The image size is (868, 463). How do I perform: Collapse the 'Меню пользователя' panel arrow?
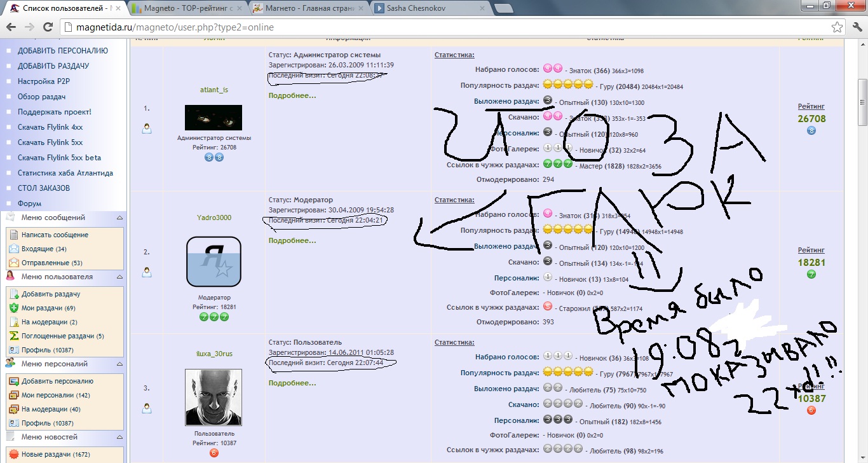click(x=119, y=277)
